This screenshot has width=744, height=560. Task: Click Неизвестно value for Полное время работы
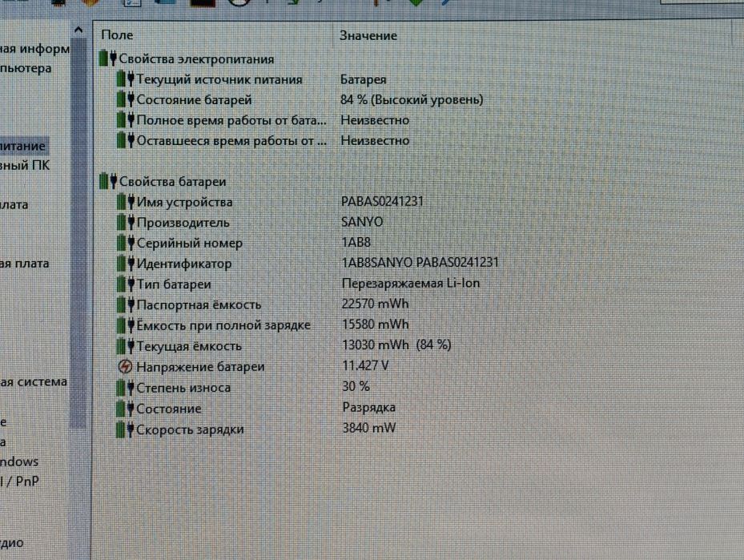pyautogui.click(x=375, y=120)
